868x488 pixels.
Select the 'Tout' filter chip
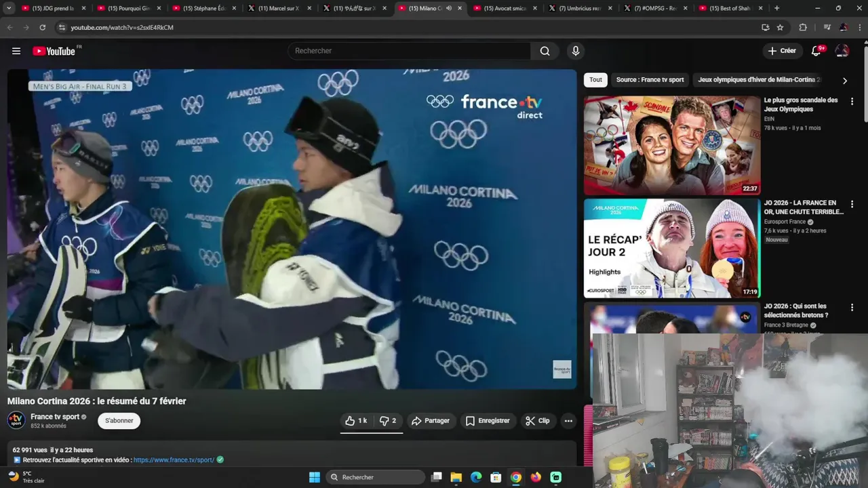point(595,80)
